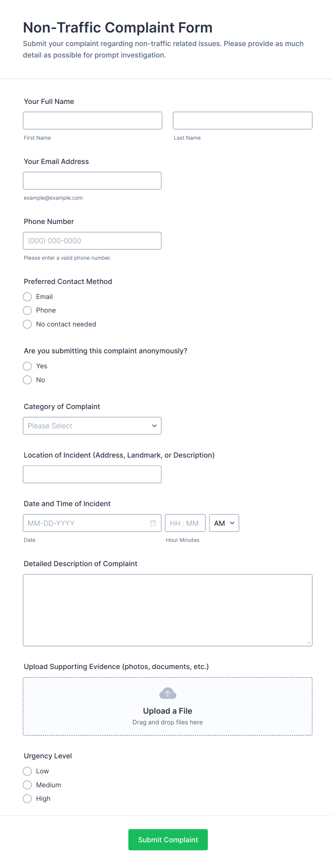Focus the Last Name input field
The width and height of the screenshot is (332, 868).
[242, 121]
